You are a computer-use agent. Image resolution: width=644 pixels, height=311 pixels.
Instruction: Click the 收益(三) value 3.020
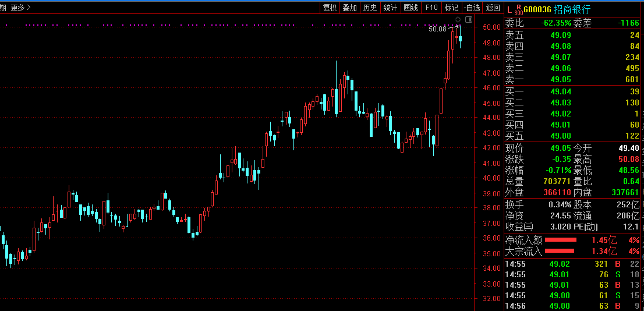561,227
